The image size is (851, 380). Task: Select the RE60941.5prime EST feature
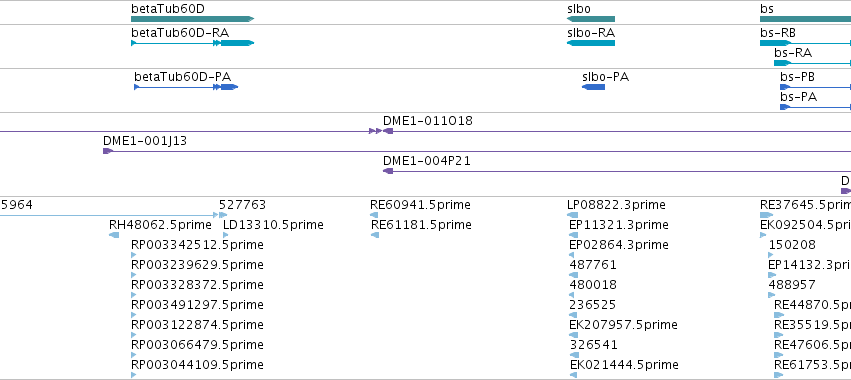[x=374, y=215]
